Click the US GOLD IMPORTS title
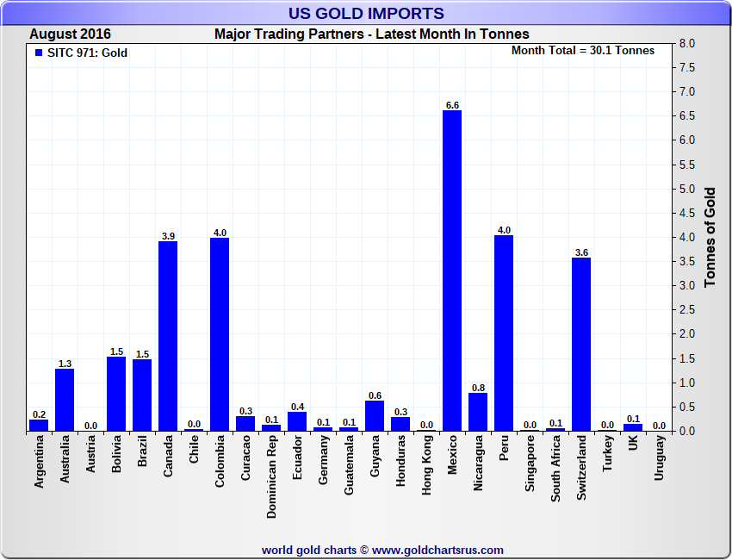 coord(366,13)
